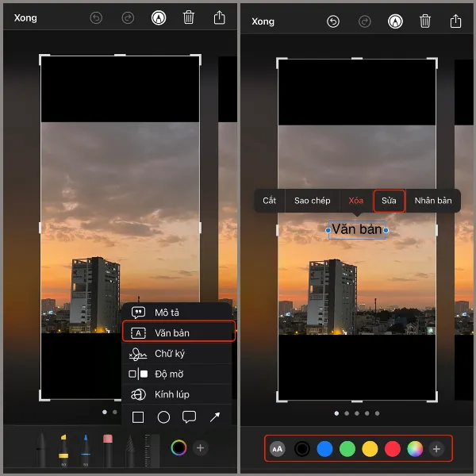Open color wheel picker beside ruler
Image resolution: width=476 pixels, height=476 pixels.
coord(178,448)
